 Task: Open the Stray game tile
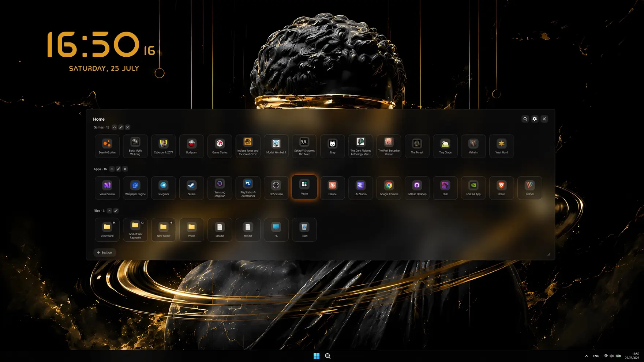333,146
